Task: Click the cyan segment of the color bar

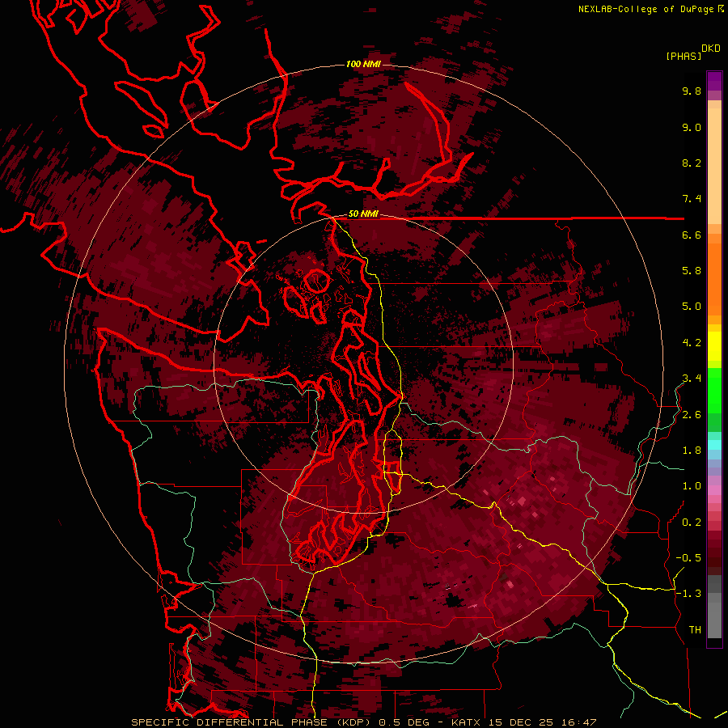Action: (714, 444)
